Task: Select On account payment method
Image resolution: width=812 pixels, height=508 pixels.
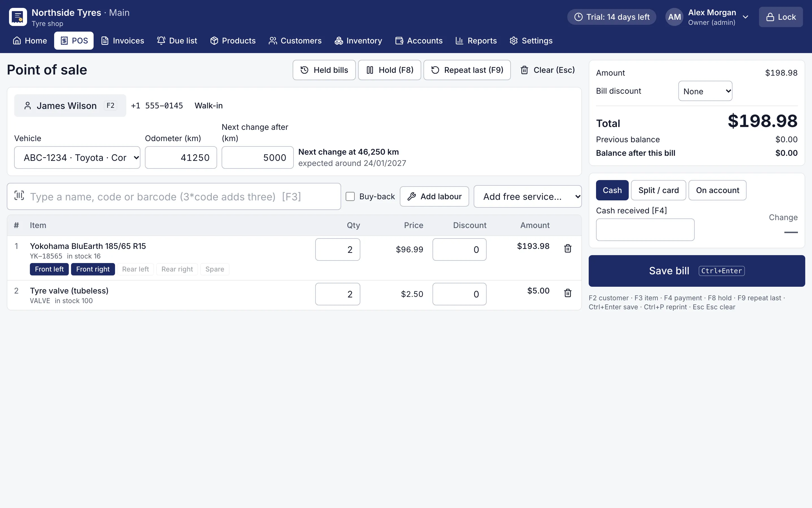Action: coord(717,190)
